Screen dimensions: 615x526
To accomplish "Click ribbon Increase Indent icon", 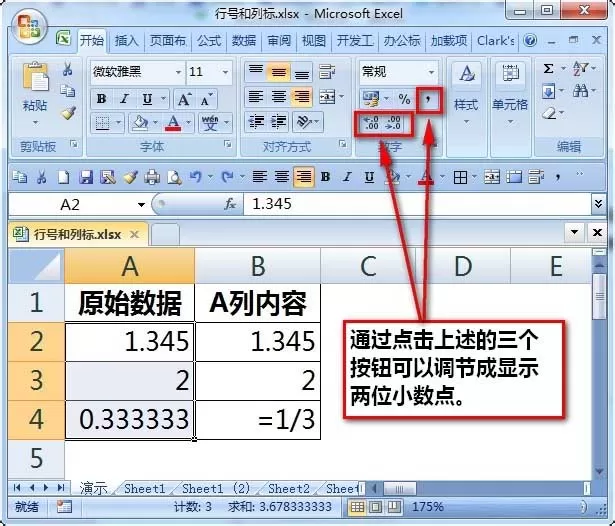I will coord(278,122).
